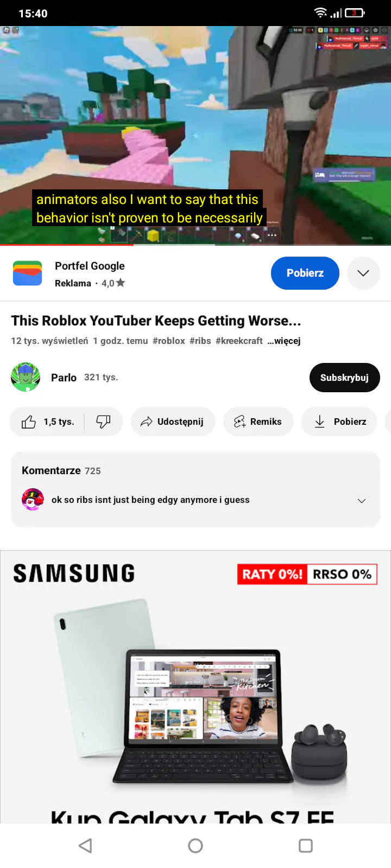Viewport: 391px width, 868px height.
Task: Tap the commenter's profile avatar
Action: (33, 500)
